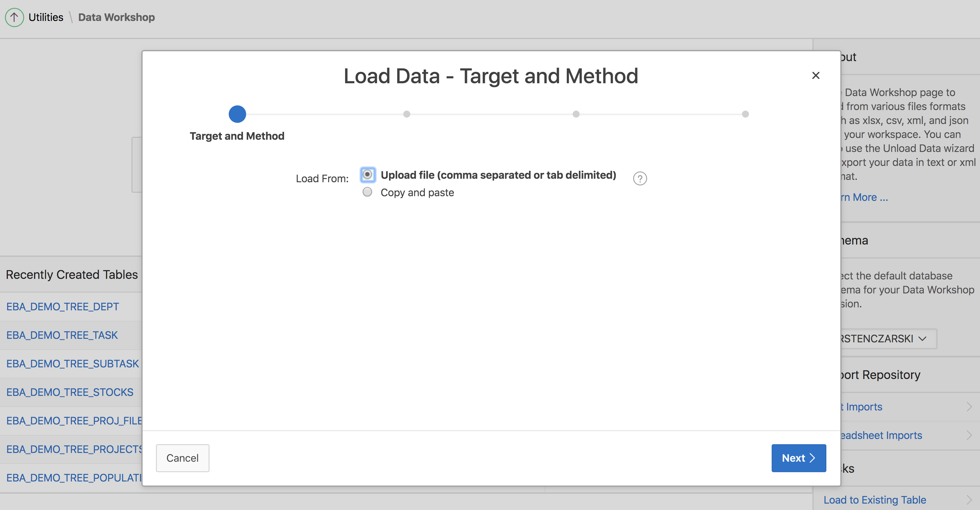
Task: Open the EBA_DEMO_TREE_STOCKS table
Action: [70, 392]
